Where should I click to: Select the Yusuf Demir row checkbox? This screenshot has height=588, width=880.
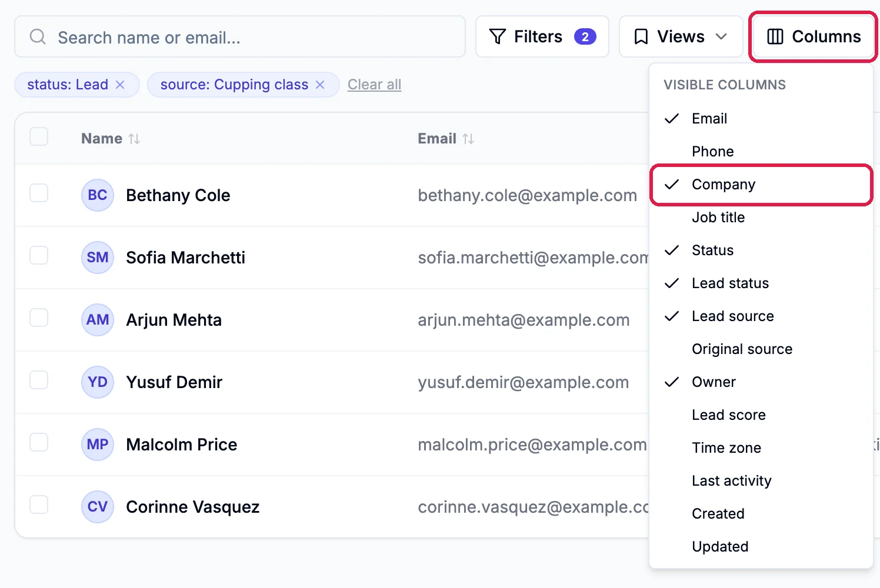coord(39,380)
